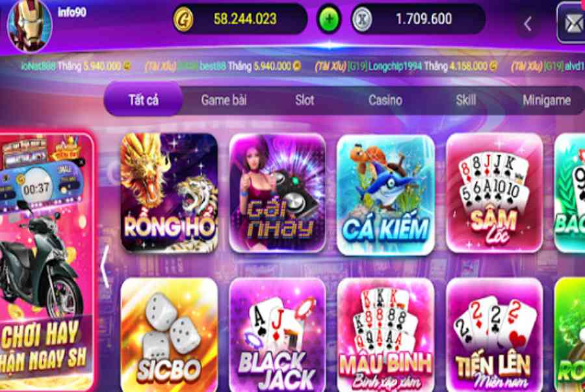The image size is (585, 392).
Task: Click the green plus add-coins button
Action: pos(329,19)
